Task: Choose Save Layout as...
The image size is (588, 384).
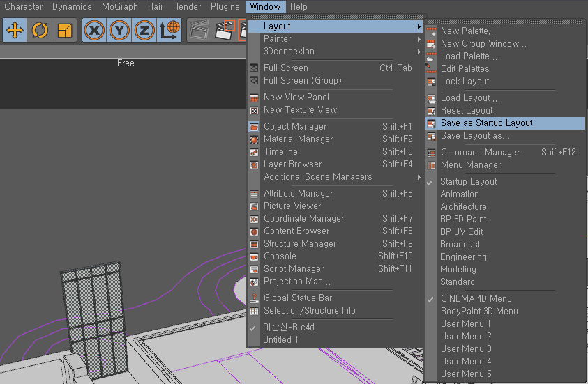Action: (505, 136)
